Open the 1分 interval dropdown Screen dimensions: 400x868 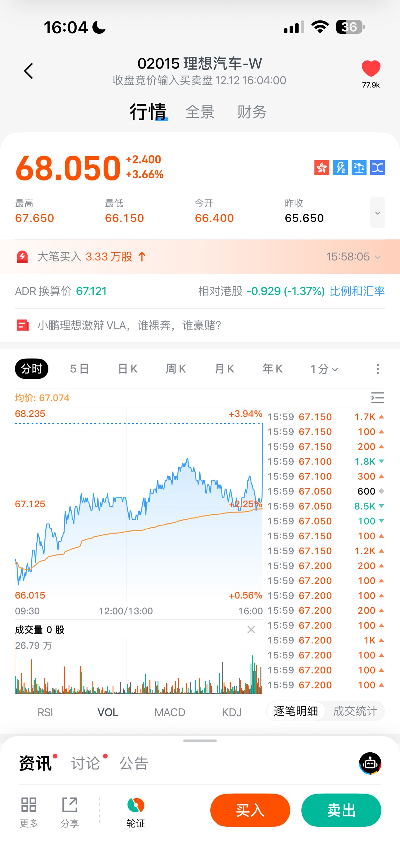pos(324,369)
